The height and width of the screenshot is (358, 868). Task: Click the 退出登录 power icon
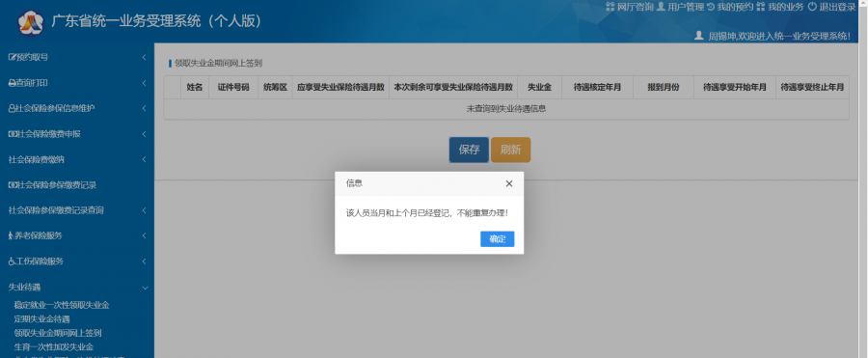click(812, 7)
